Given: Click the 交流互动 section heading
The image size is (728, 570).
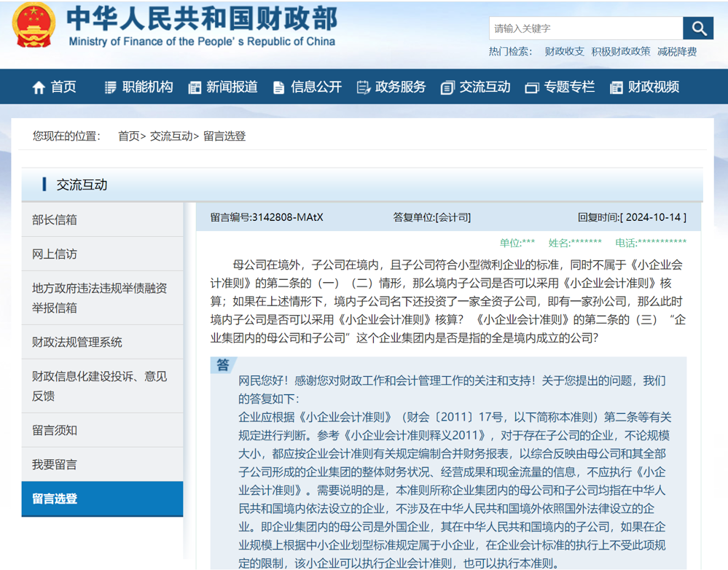Looking at the screenshot, I should tap(82, 185).
